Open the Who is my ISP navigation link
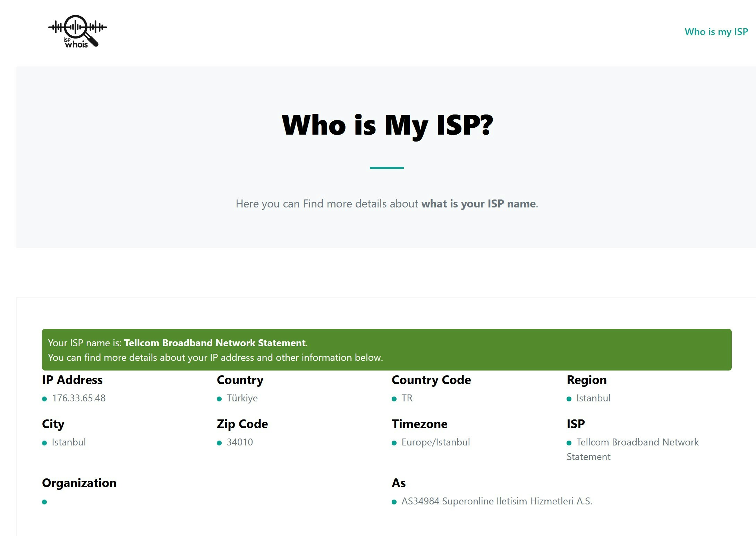This screenshot has height=536, width=756. 716,32
